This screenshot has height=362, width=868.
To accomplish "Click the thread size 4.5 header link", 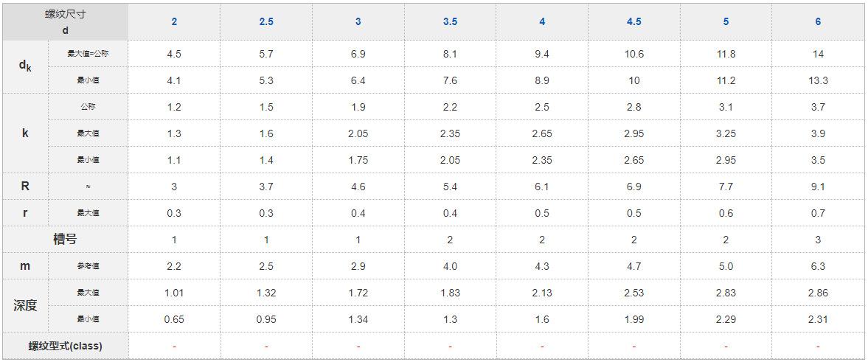I will point(633,22).
